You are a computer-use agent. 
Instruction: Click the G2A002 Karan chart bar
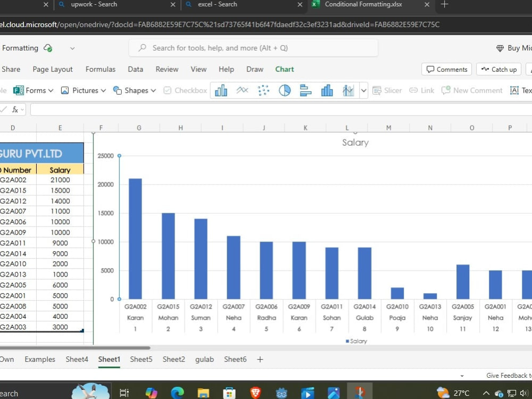(x=135, y=238)
